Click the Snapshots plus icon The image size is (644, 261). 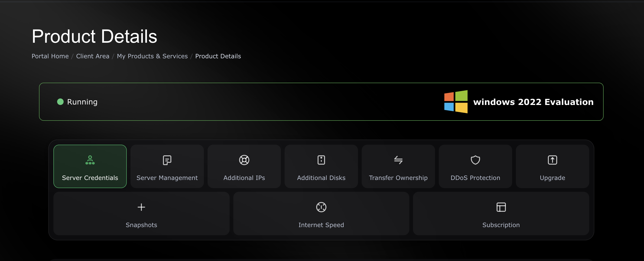[x=141, y=207]
